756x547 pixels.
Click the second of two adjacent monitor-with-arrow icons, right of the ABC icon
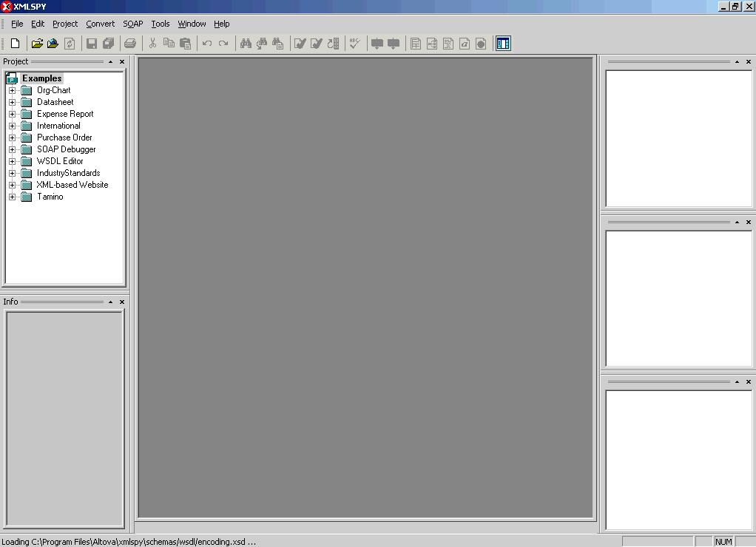[x=394, y=44]
